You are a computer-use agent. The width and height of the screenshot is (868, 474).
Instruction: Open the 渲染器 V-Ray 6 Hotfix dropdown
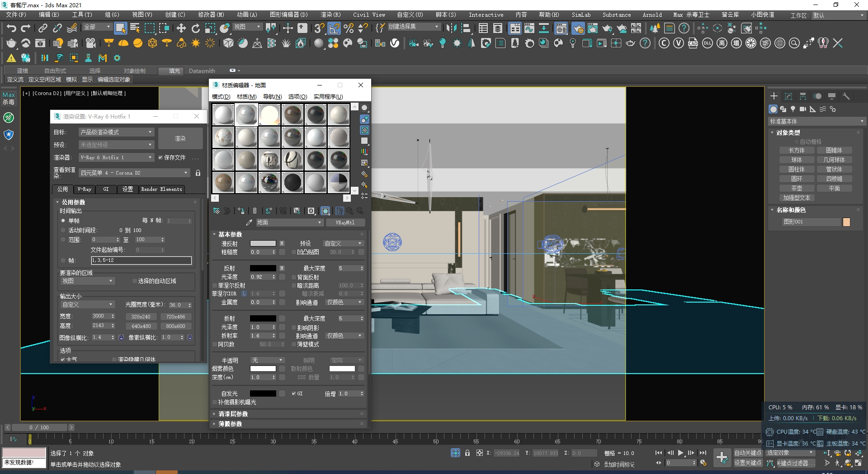pos(116,157)
